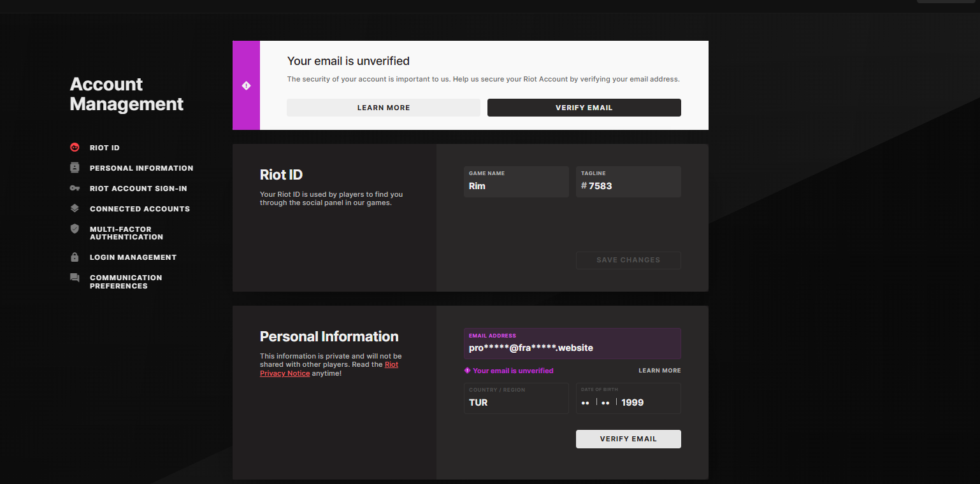Click the purple 'Your email is unverified' status text
980x484 pixels.
coord(513,371)
